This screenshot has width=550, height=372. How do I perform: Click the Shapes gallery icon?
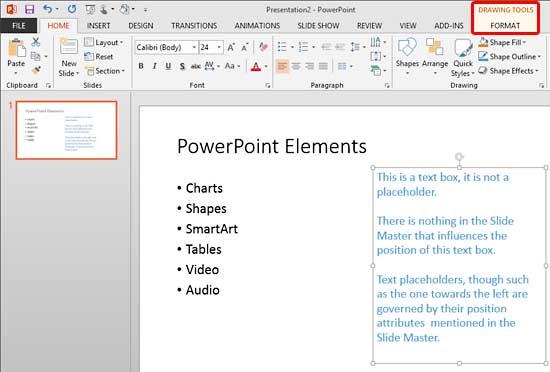tap(407, 56)
